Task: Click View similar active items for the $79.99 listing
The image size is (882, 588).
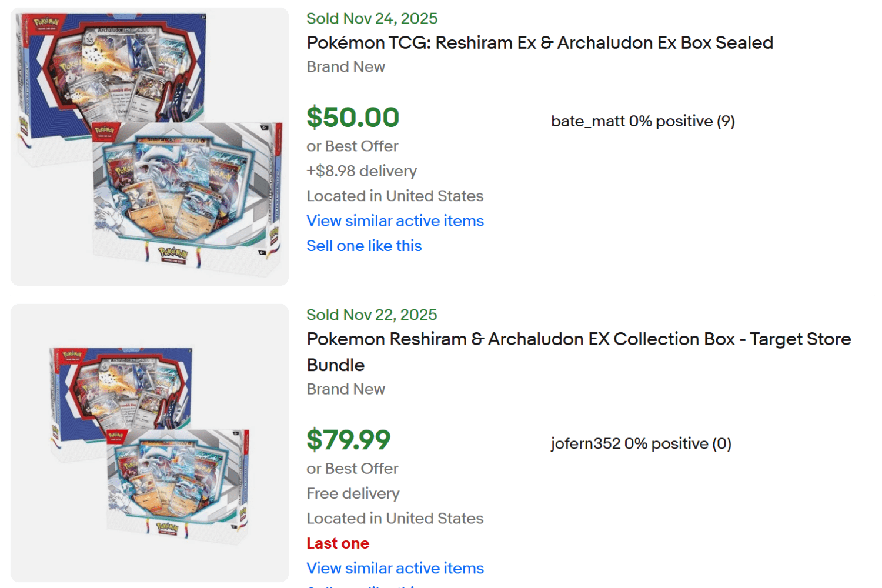Action: pos(395,568)
